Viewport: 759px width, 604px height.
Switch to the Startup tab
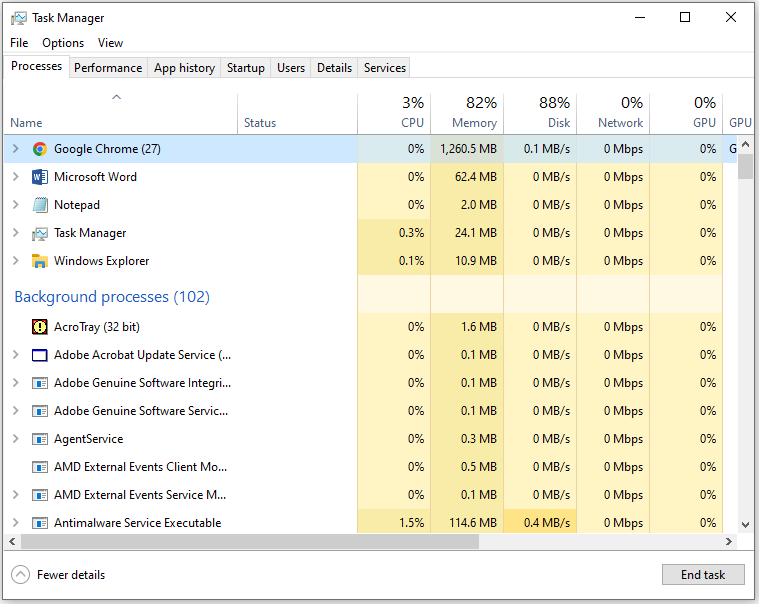246,68
